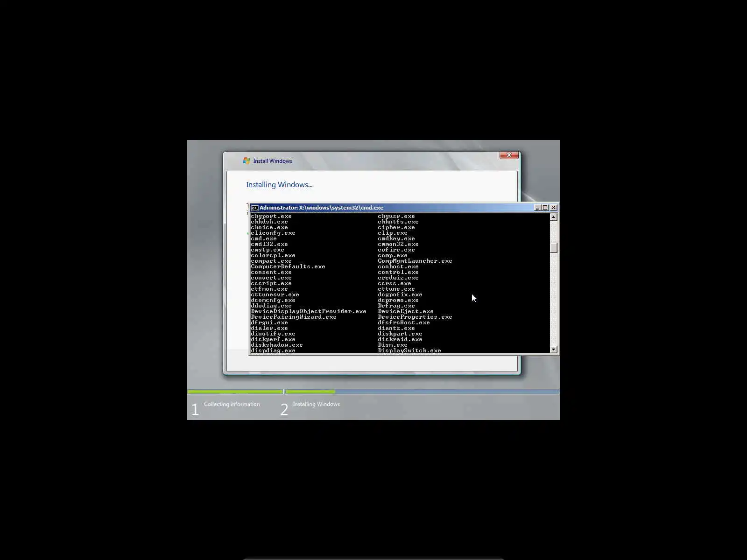Click the Collecting information step label
The image size is (747, 560).
pyautogui.click(x=232, y=404)
